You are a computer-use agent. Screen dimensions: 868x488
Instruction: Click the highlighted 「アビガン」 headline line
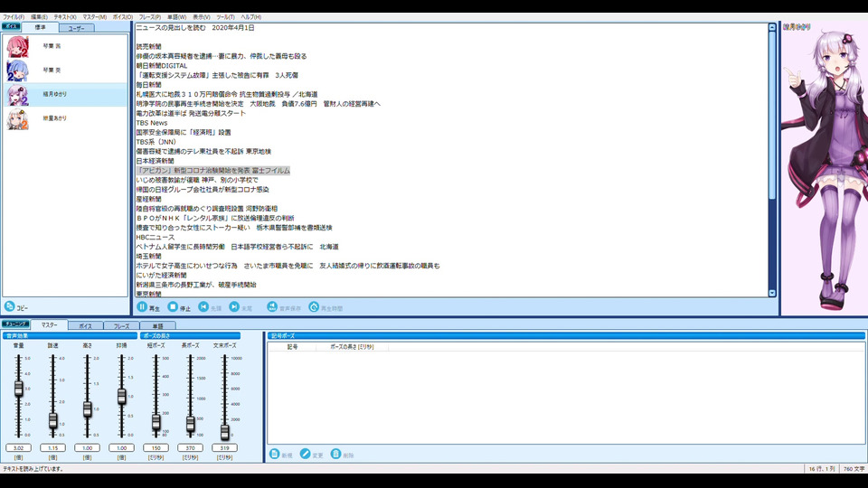pyautogui.click(x=213, y=171)
